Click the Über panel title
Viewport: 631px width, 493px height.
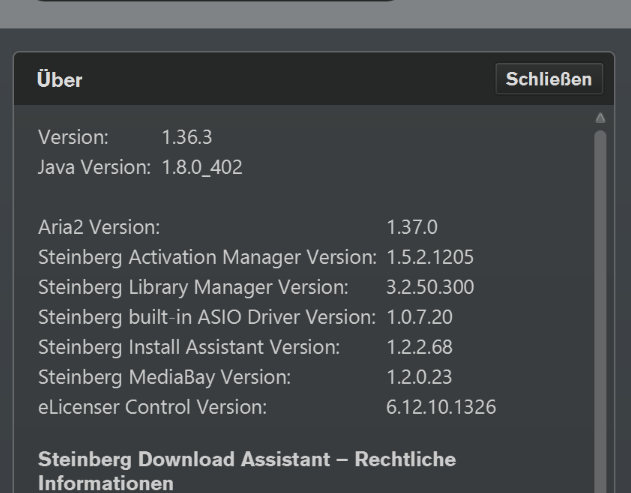pos(60,81)
